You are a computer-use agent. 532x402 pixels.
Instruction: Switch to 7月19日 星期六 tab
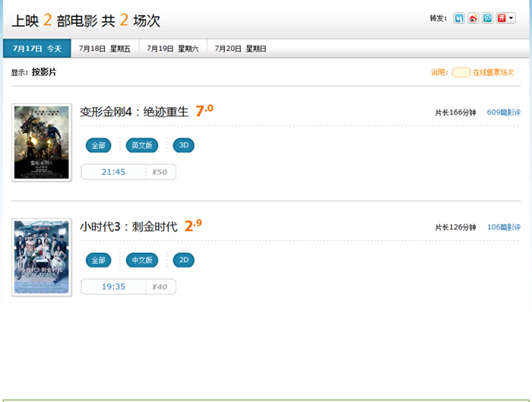point(173,49)
